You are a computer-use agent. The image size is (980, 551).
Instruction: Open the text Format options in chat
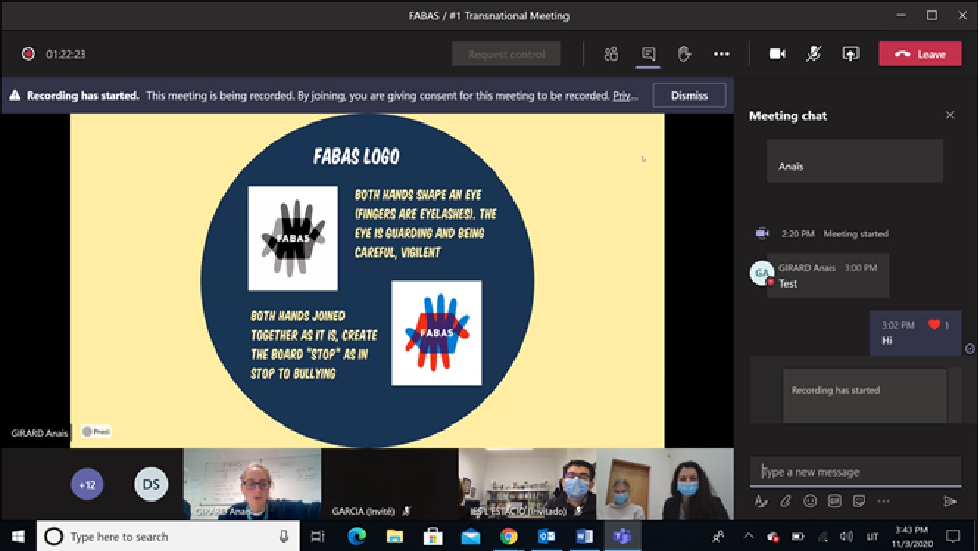pyautogui.click(x=761, y=501)
